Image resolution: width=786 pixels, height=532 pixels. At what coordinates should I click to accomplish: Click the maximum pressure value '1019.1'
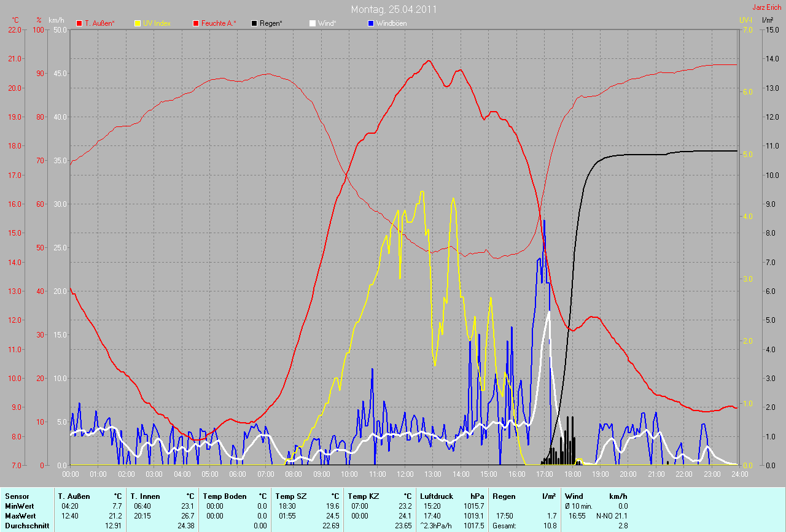click(474, 516)
